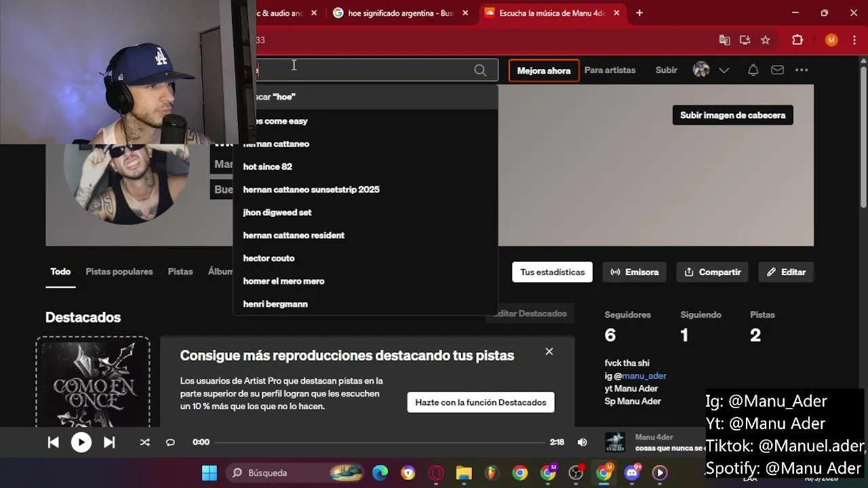Expand the profile dropdown chevron
The height and width of the screenshot is (488, 868).
click(724, 70)
